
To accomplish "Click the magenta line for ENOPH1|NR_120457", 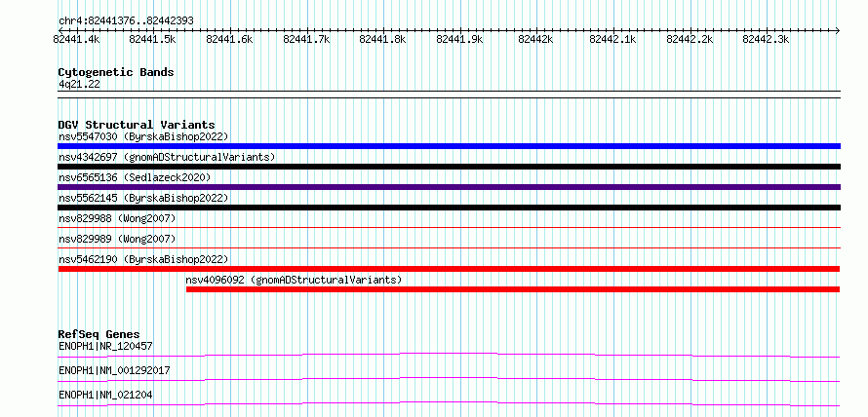I will [449, 355].
